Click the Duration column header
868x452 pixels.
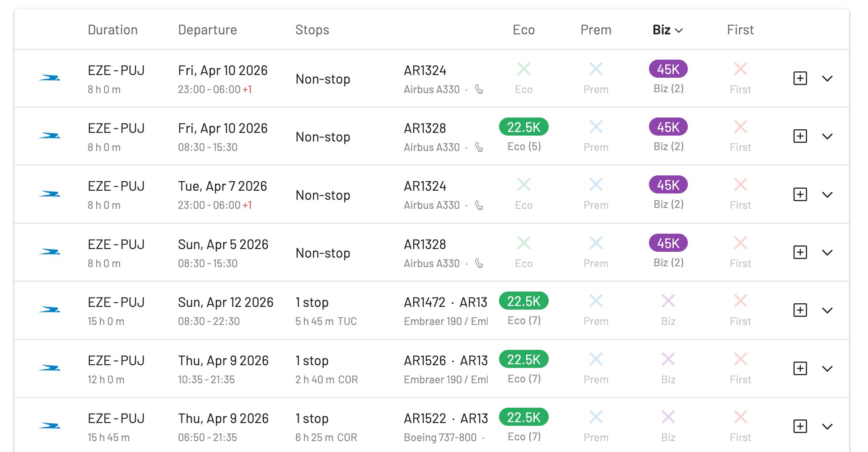pos(112,30)
